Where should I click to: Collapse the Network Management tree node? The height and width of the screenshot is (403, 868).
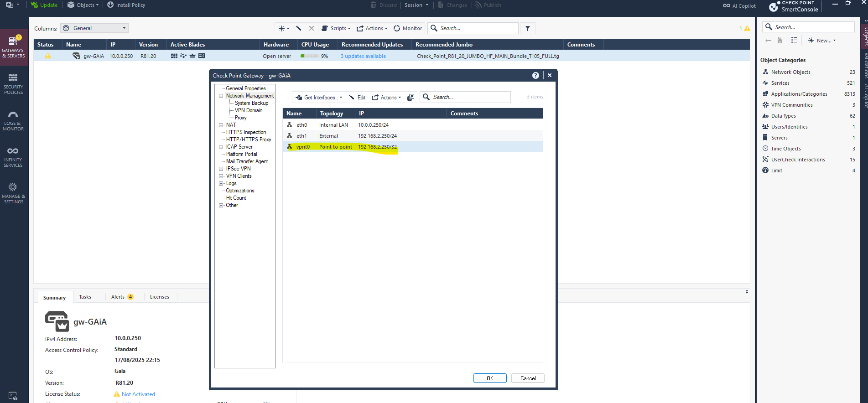[x=221, y=96]
